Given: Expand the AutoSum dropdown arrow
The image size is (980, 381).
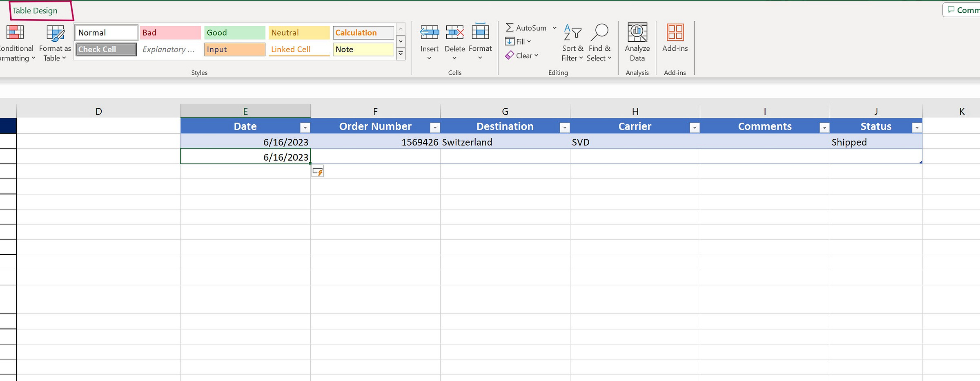Looking at the screenshot, I should [555, 28].
